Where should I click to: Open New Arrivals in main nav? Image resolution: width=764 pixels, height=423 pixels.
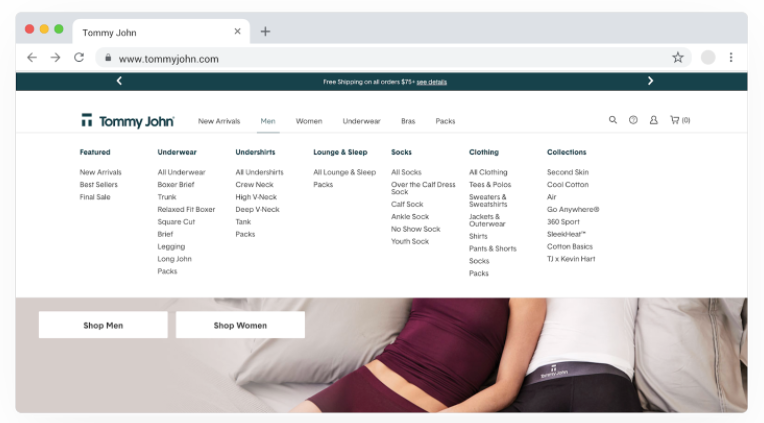219,121
